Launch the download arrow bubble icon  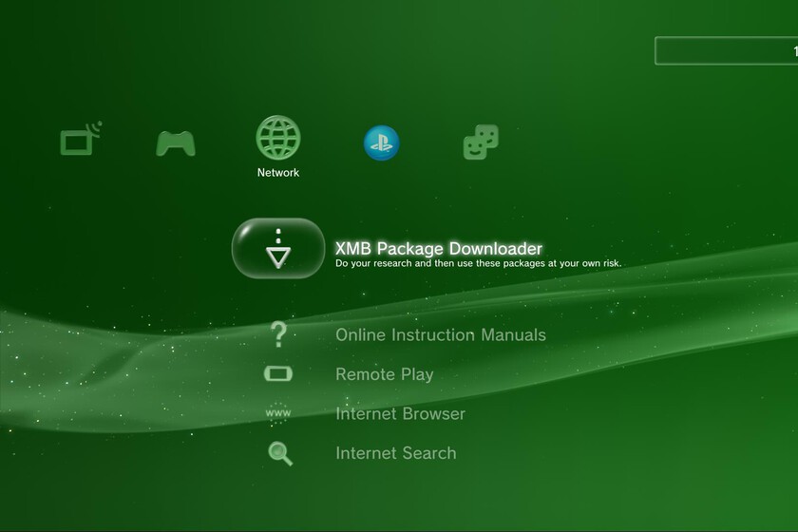(x=278, y=249)
